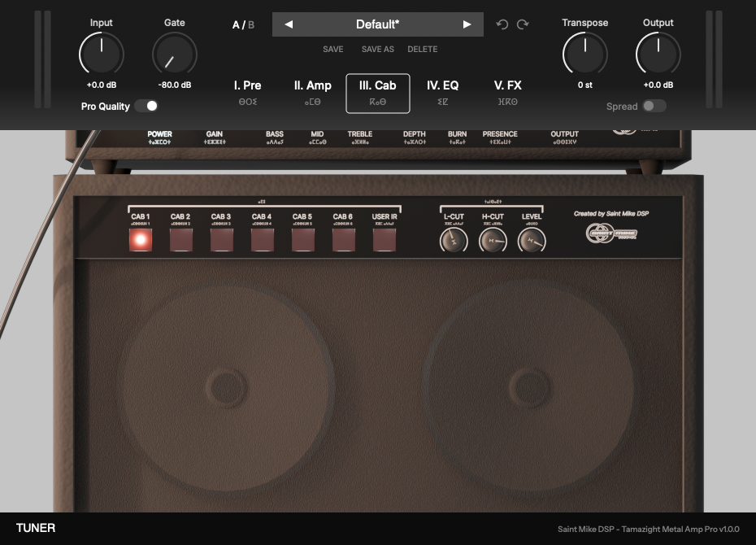This screenshot has height=545, width=756.
Task: Click the redo arrow icon
Action: 521,24
